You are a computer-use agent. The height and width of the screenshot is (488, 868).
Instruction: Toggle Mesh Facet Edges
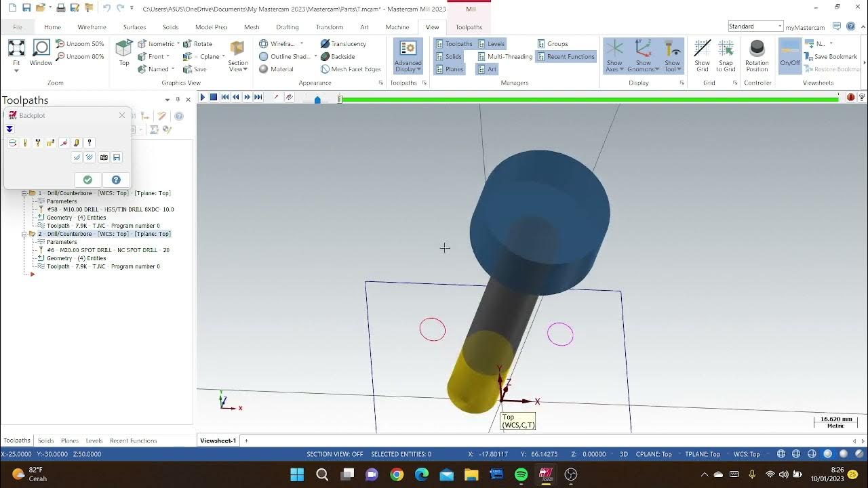pyautogui.click(x=351, y=69)
